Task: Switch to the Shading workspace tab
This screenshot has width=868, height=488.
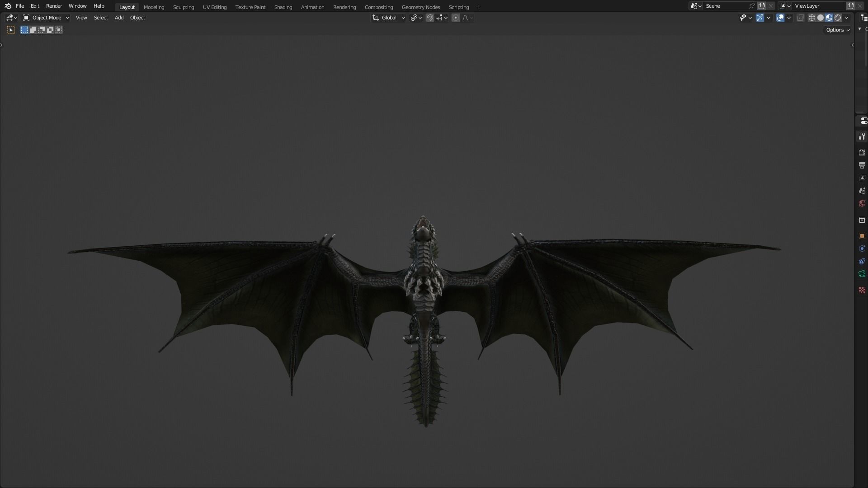Action: tap(283, 7)
